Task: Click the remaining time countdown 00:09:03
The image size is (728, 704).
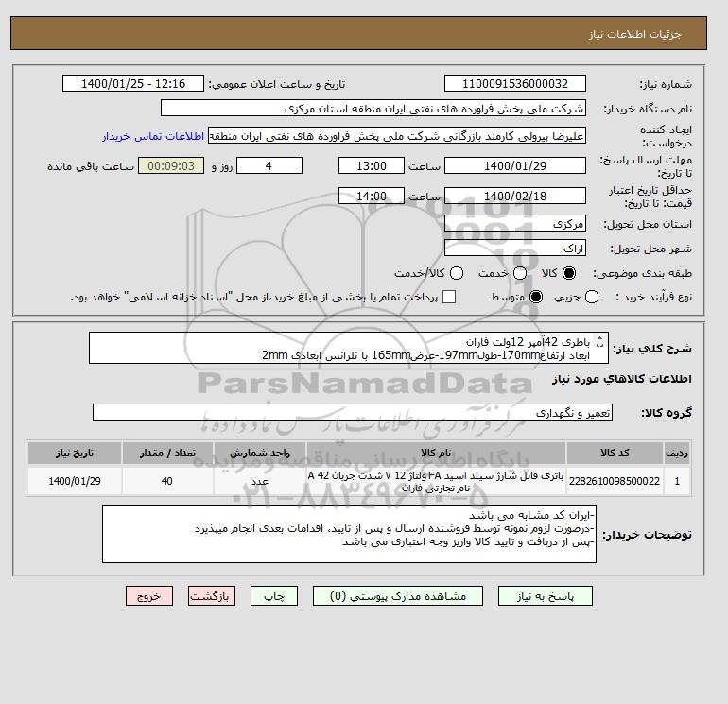Action: coord(171,165)
